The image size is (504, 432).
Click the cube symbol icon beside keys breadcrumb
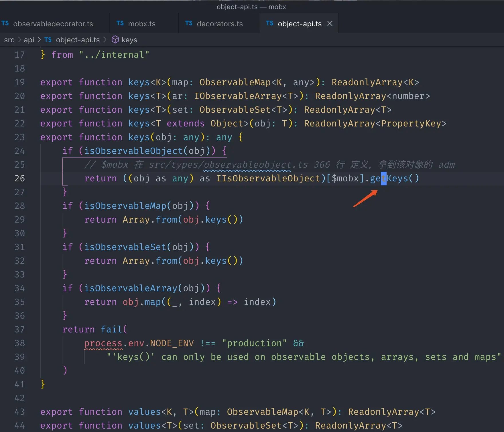click(x=115, y=40)
